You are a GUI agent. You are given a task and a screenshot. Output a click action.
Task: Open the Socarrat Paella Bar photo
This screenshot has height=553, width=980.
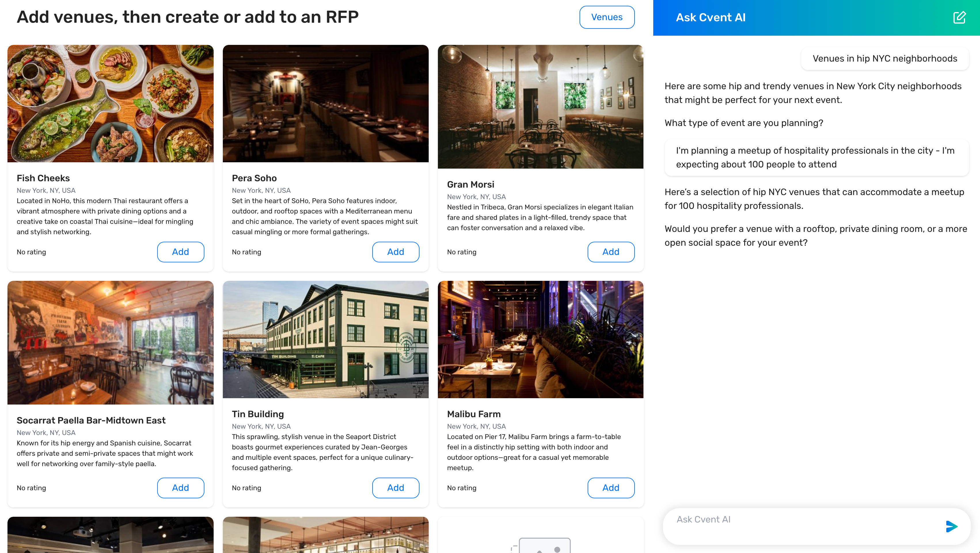(x=110, y=342)
